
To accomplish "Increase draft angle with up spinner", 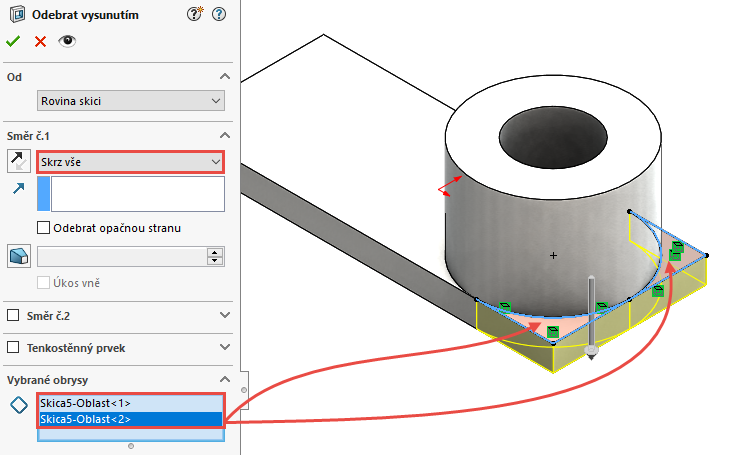I will 215,252.
